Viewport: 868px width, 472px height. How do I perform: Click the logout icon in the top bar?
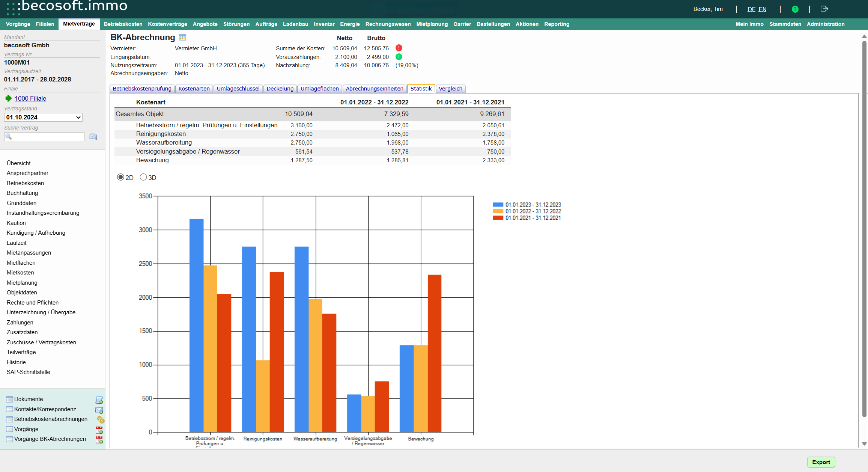pos(824,9)
